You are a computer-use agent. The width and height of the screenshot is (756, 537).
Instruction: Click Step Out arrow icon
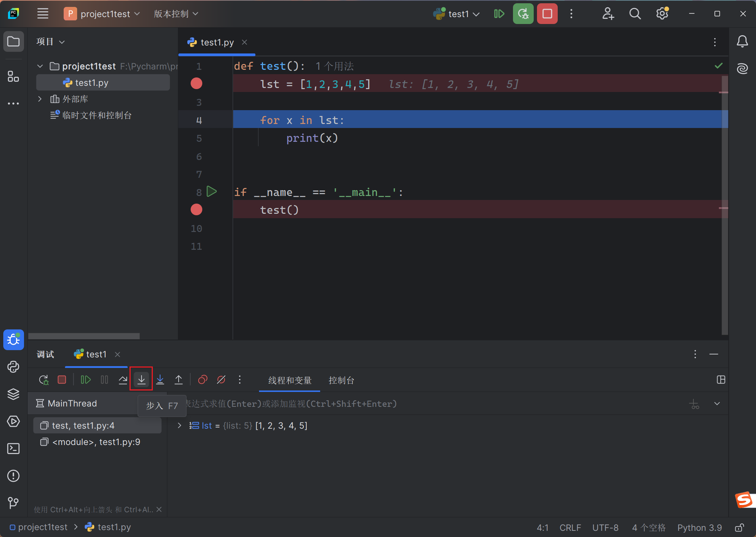179,380
